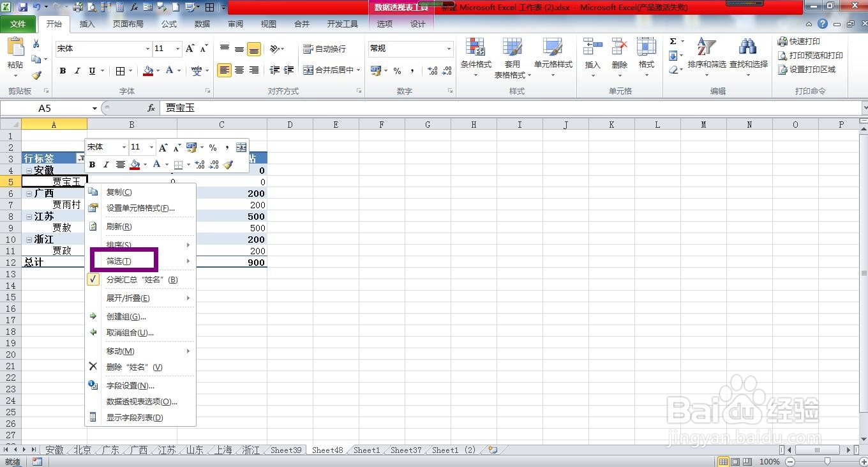Click the fx insert function icon
The width and height of the screenshot is (868, 467).
coord(151,108)
